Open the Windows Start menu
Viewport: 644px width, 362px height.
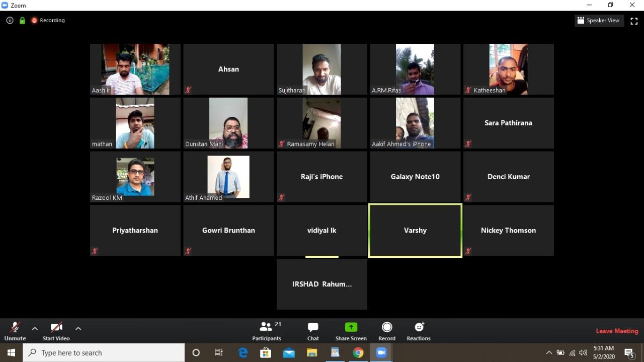(11, 353)
